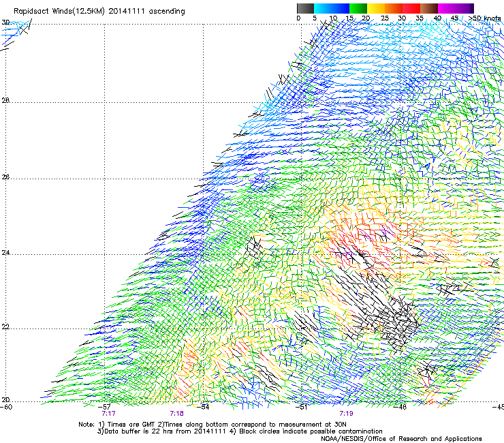Click the purple "7:18" overpass time
Image resolution: width=504 pixels, height=443 pixels.
177,414
